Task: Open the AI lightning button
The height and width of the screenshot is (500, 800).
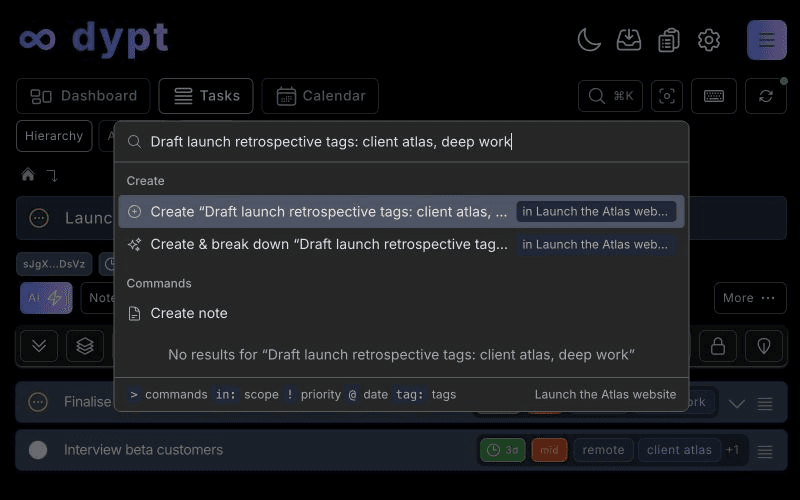Action: [46, 298]
